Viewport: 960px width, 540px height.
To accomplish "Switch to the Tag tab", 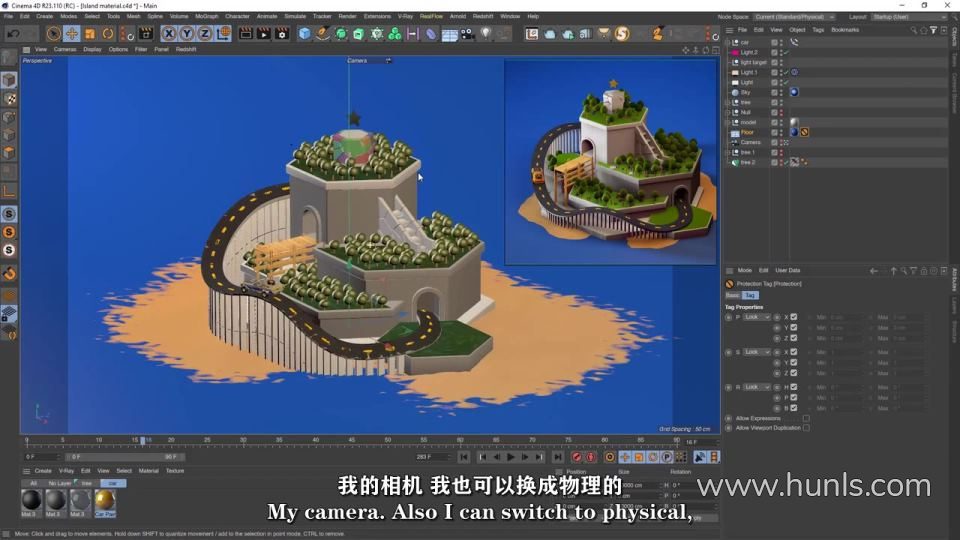I will click(x=750, y=295).
